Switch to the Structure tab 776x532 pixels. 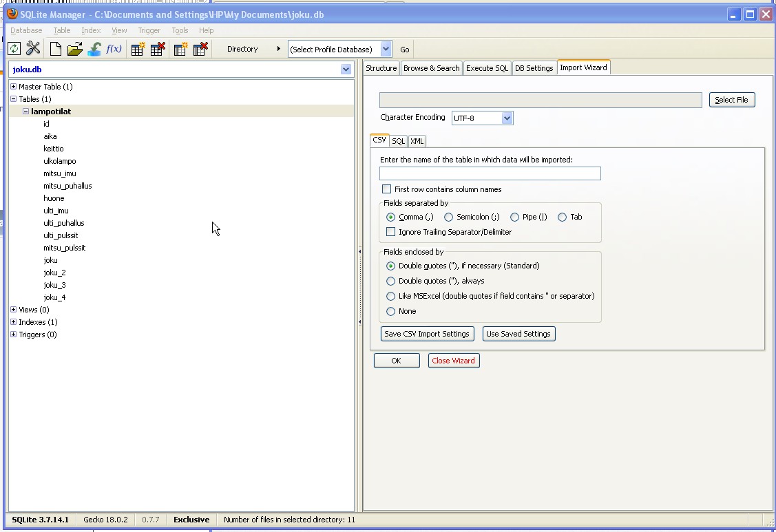click(x=381, y=68)
